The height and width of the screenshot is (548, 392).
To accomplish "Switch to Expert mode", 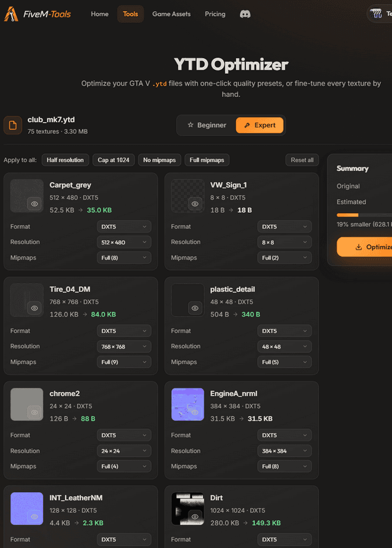I will click(259, 125).
